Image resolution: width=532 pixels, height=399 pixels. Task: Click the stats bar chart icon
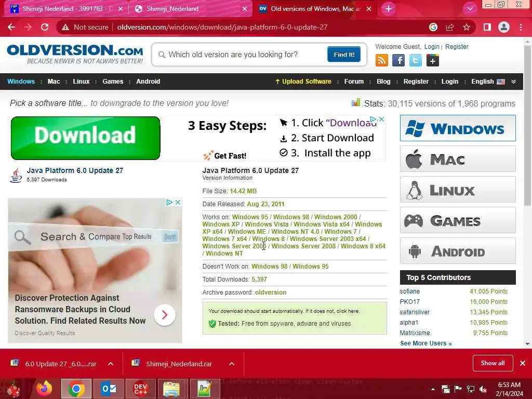click(355, 102)
